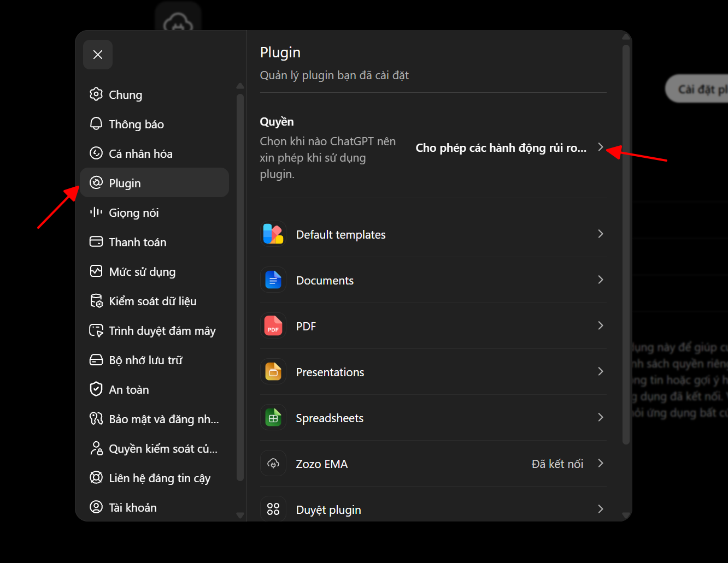Select Giọng nói in the sidebar
The image size is (728, 563).
[x=154, y=212]
